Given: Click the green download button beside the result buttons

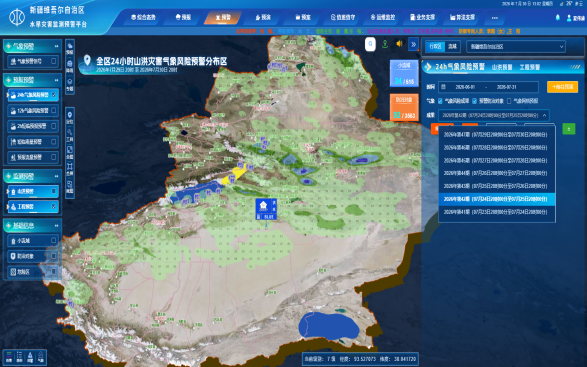Looking at the screenshot, I should pyautogui.click(x=569, y=129).
